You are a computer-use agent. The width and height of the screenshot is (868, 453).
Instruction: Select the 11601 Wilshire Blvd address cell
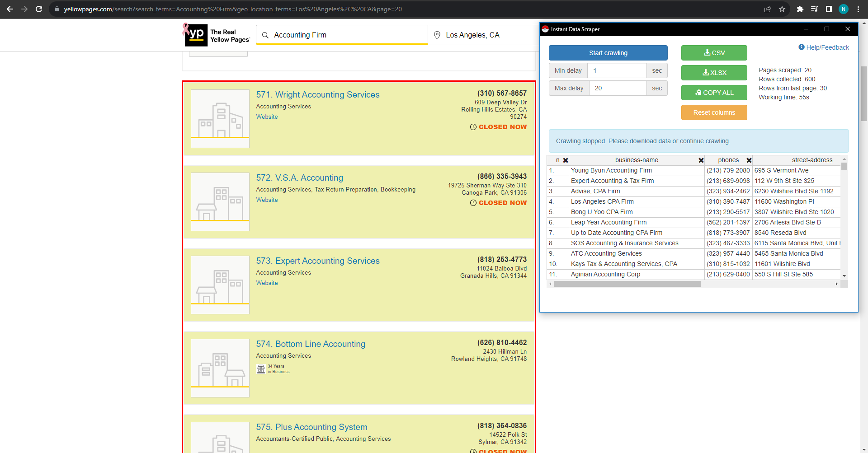(x=797, y=264)
